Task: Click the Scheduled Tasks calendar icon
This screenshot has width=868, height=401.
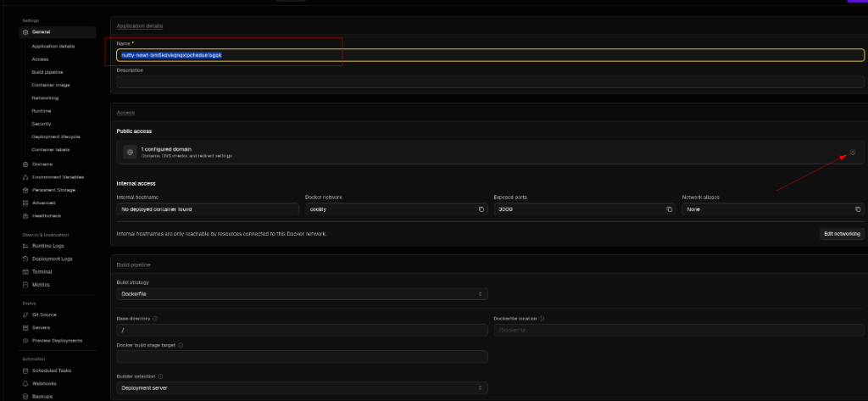Action: 25,370
